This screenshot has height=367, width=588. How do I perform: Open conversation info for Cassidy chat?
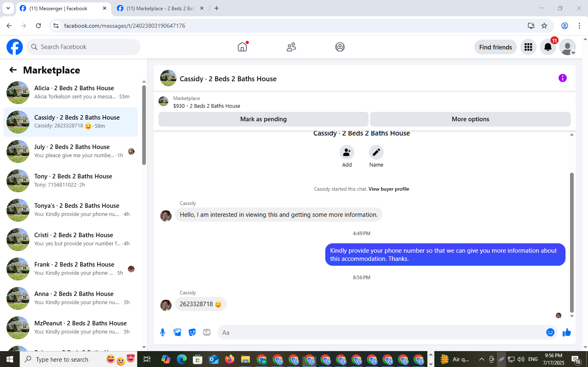[563, 78]
